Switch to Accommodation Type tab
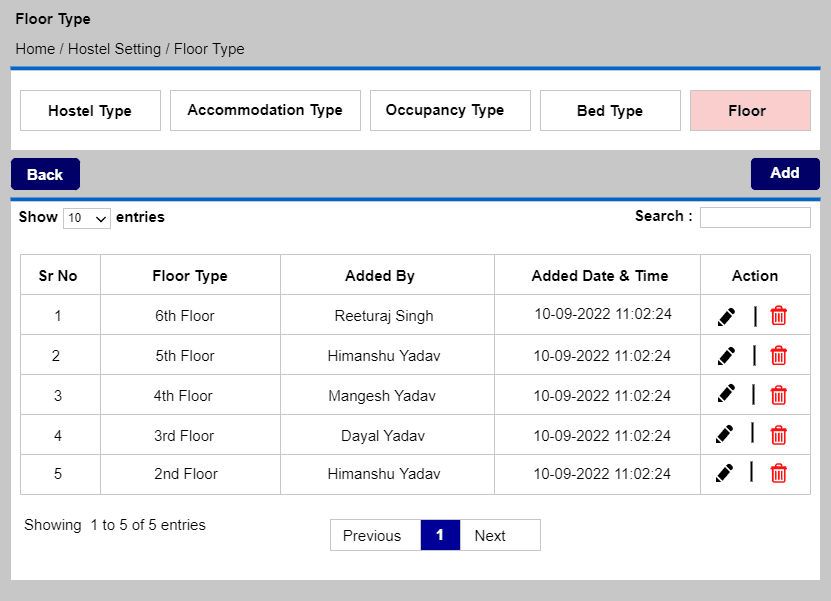The width and height of the screenshot is (831, 601). pos(265,110)
